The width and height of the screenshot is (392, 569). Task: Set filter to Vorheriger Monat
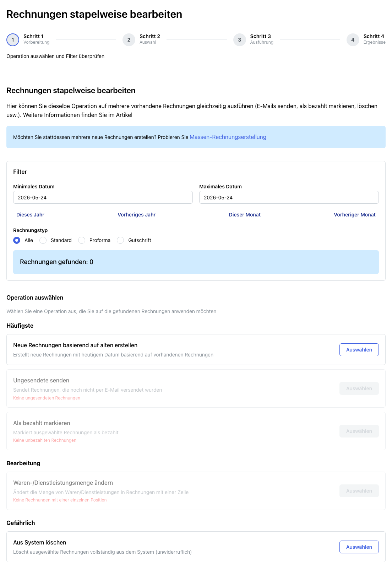[x=355, y=215]
